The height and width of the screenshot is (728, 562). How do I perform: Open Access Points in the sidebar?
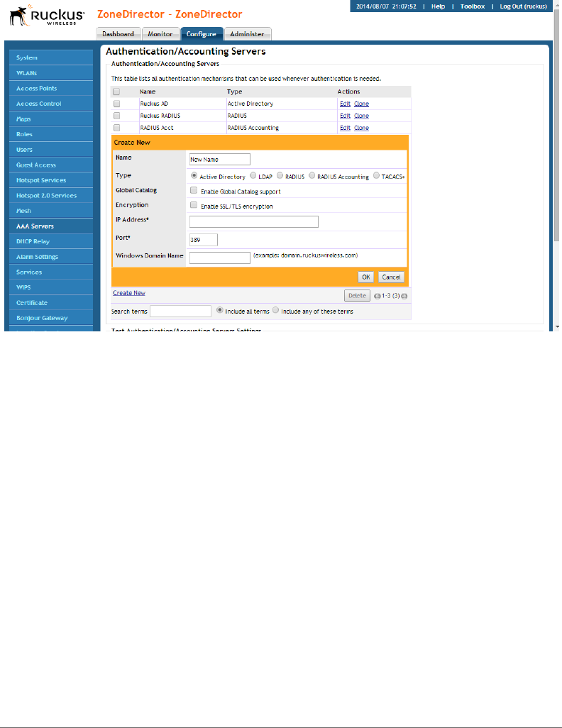[51, 88]
